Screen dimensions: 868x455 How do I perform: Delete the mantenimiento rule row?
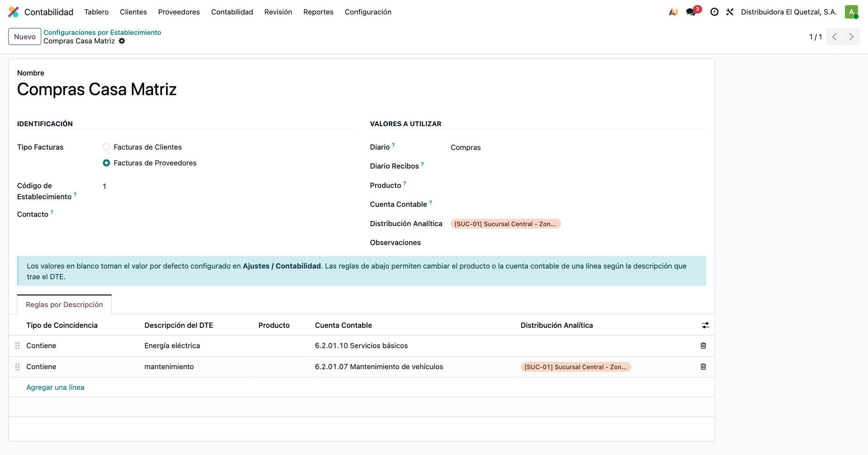click(703, 367)
